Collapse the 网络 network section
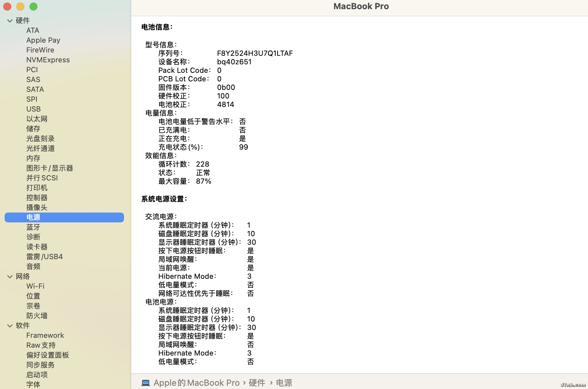Viewport: 588px width, 389px height. (10, 276)
